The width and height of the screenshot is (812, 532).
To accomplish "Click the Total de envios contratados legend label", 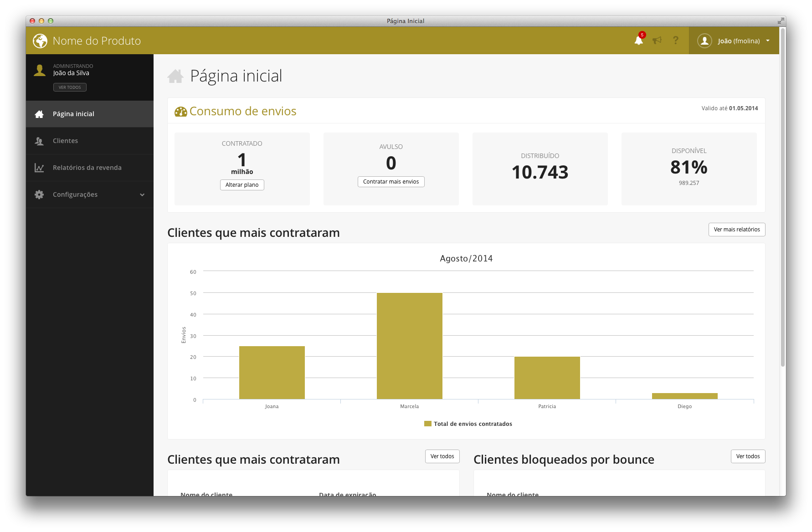I will click(473, 424).
